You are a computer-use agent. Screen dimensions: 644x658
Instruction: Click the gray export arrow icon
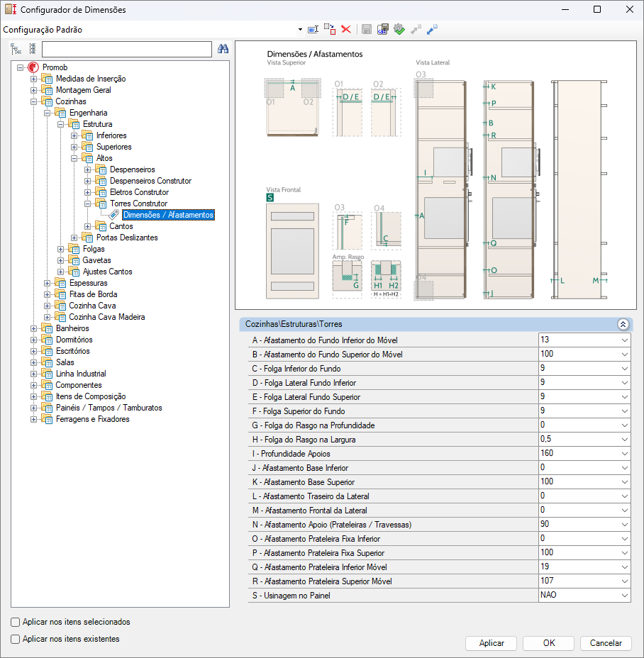[416, 29]
